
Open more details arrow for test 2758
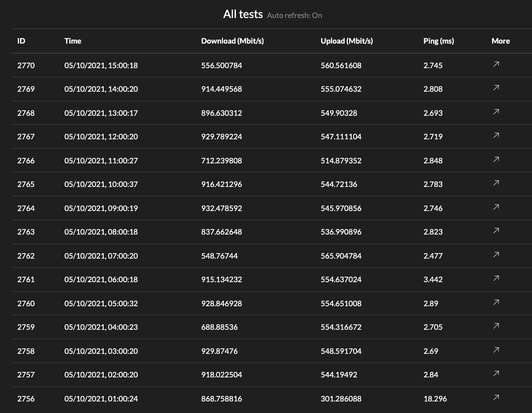point(496,350)
